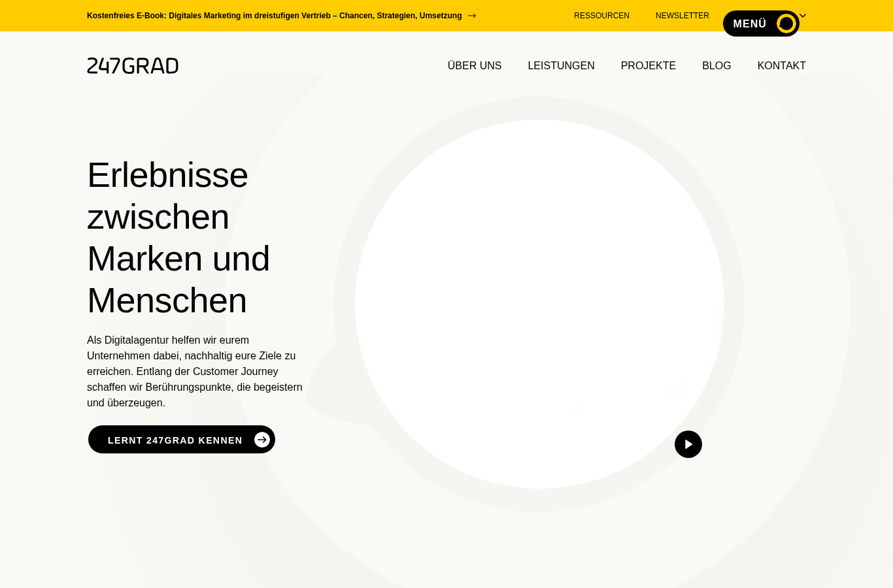Open the BLOG page
This screenshot has height=588, width=893.
716,66
